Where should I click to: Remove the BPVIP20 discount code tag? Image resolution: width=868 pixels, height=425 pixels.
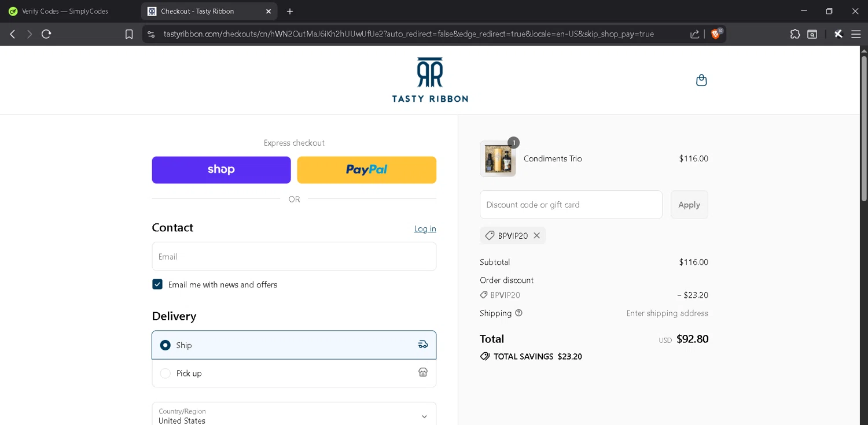tap(536, 235)
